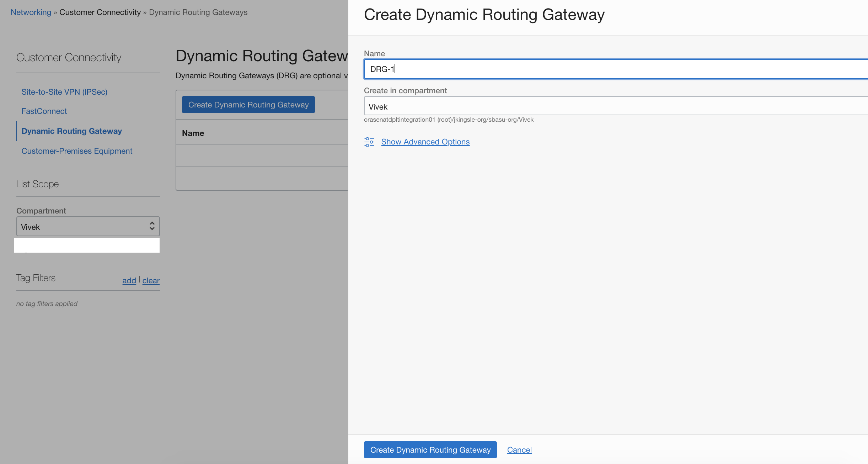Click Create Dynamic Routing Gateway button in panel
868x464 pixels.
click(430, 450)
